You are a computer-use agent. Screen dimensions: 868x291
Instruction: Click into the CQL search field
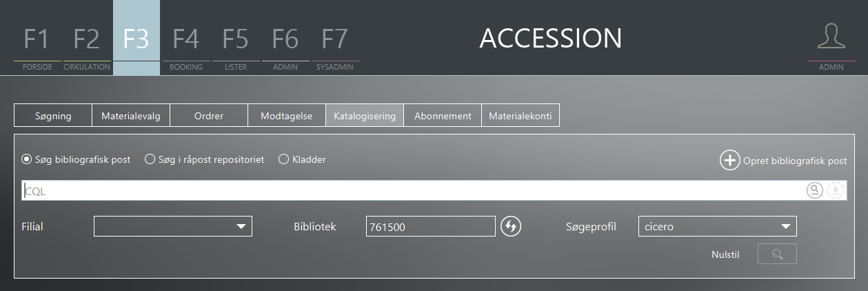(414, 191)
